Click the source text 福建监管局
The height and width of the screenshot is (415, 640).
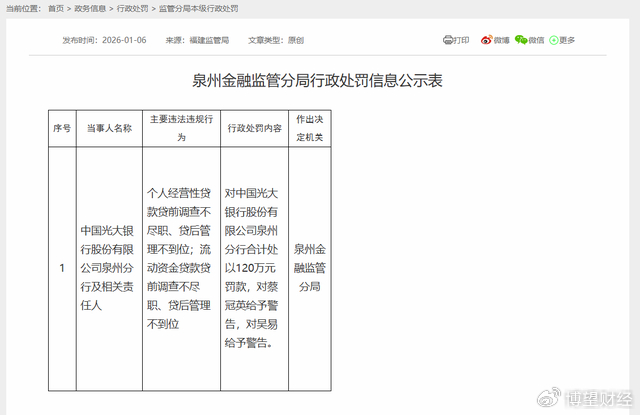(x=209, y=40)
